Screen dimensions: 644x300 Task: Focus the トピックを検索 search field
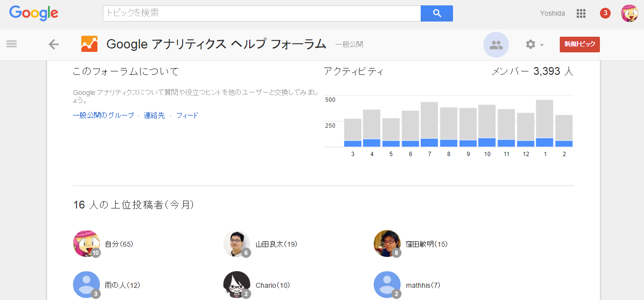click(x=262, y=14)
